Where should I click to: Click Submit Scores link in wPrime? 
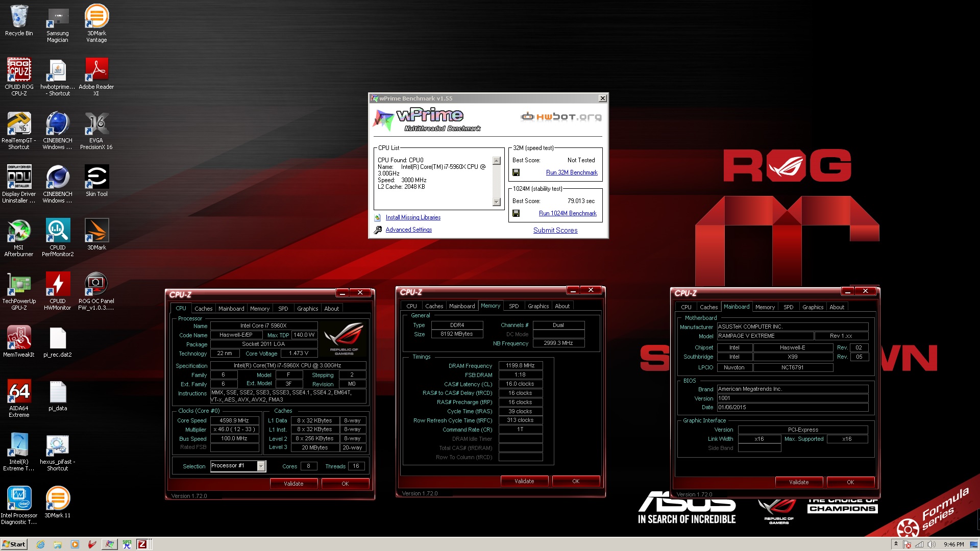pyautogui.click(x=555, y=230)
